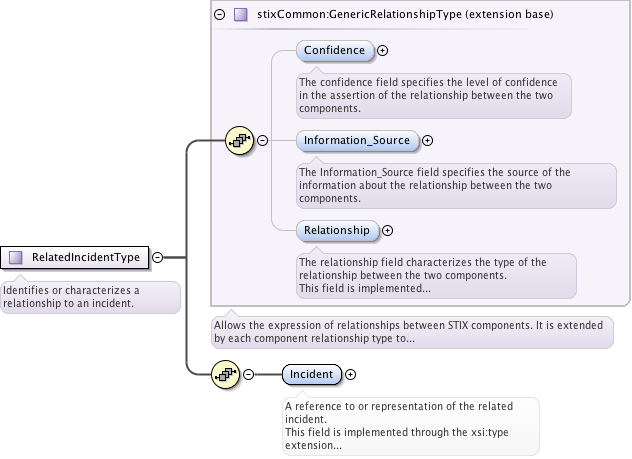
Task: Collapse the stixCommon:GenericRelationshipType extension base box
Action: (x=220, y=15)
